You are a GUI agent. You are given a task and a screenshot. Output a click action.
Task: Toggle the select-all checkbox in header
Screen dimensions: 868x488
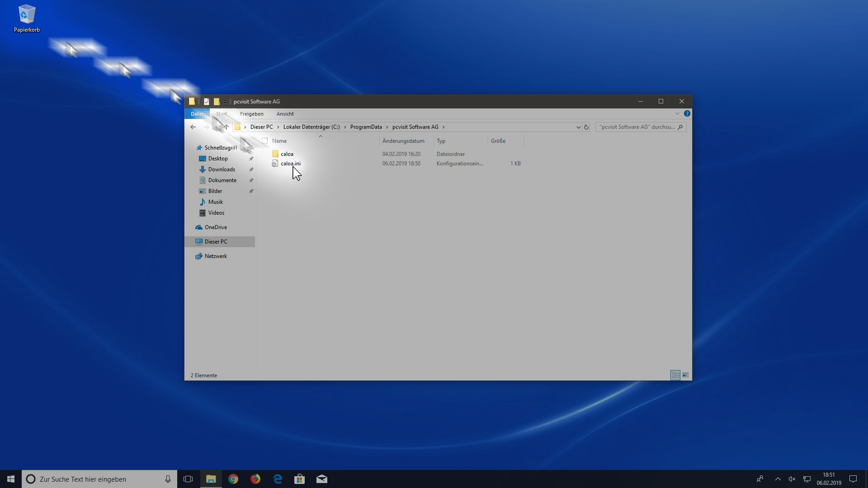pos(265,141)
